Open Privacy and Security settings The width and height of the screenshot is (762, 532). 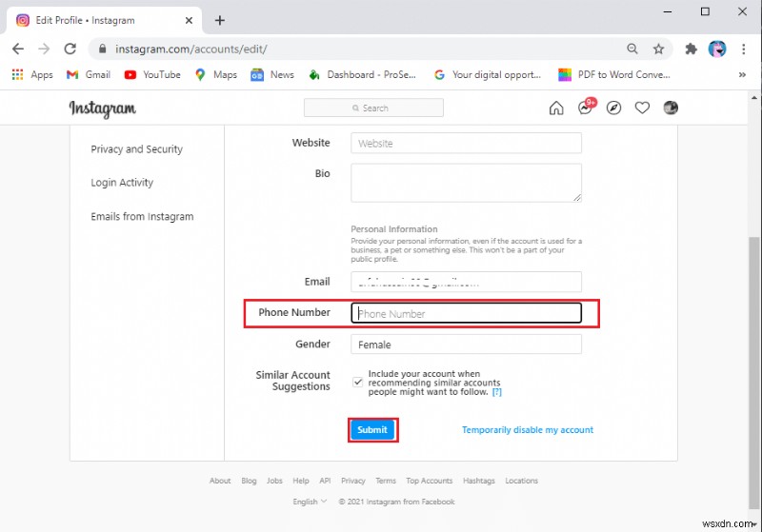coord(136,149)
